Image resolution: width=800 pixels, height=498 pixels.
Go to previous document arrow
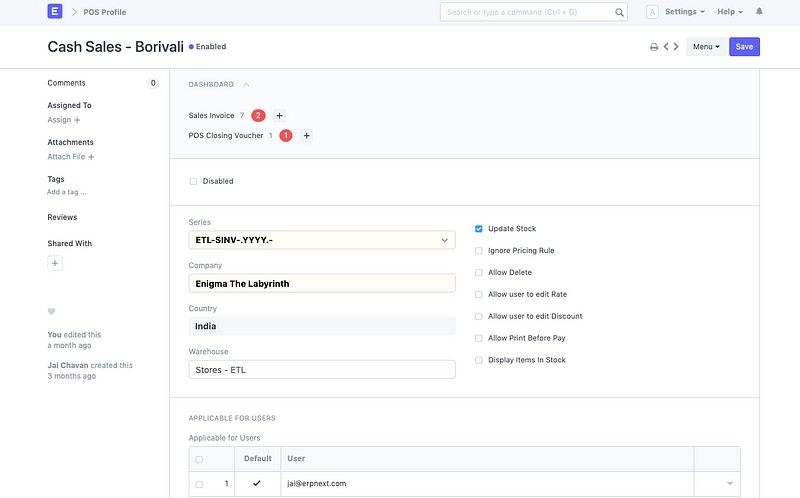(x=666, y=47)
